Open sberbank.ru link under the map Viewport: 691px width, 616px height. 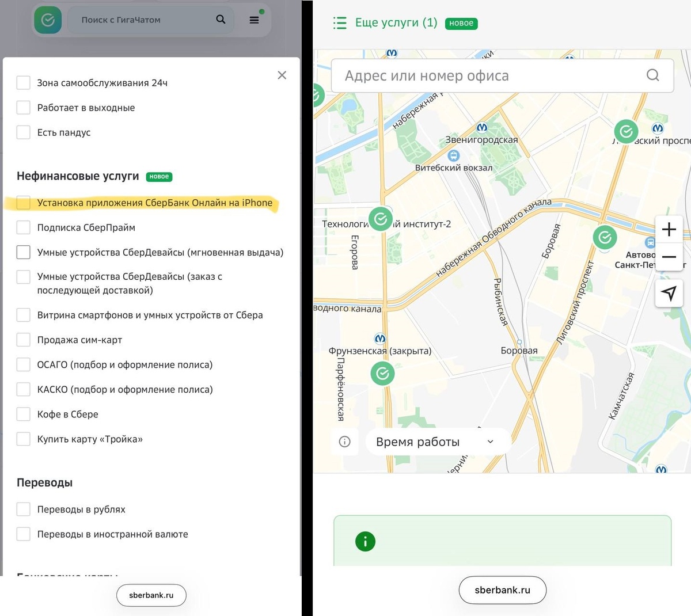tap(502, 590)
